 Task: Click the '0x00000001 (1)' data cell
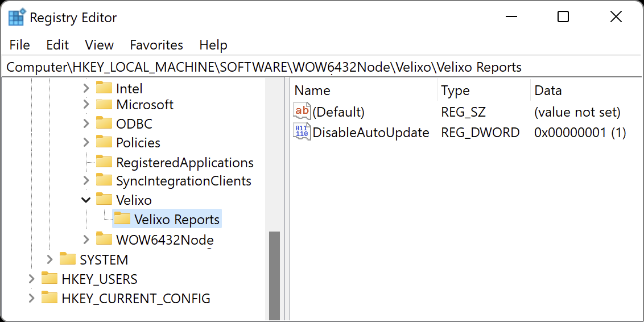click(580, 132)
